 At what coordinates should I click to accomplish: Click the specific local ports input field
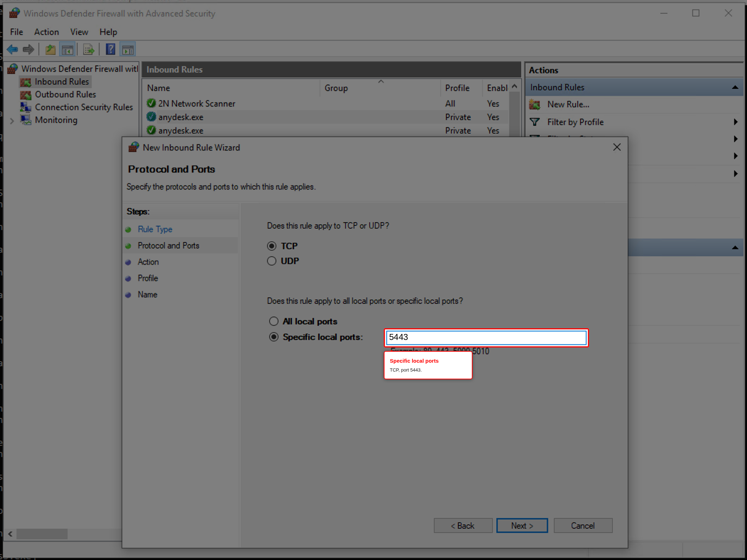click(x=486, y=337)
